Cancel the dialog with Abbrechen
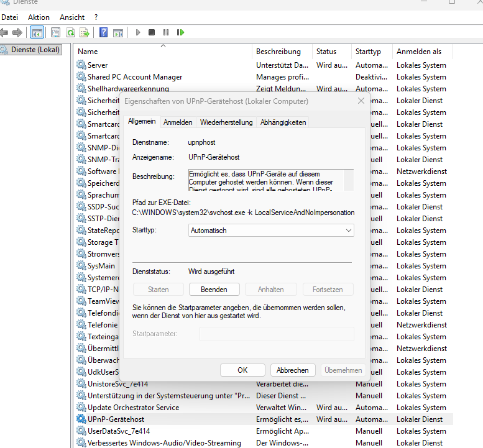This screenshot has width=483, height=448. coord(293,370)
